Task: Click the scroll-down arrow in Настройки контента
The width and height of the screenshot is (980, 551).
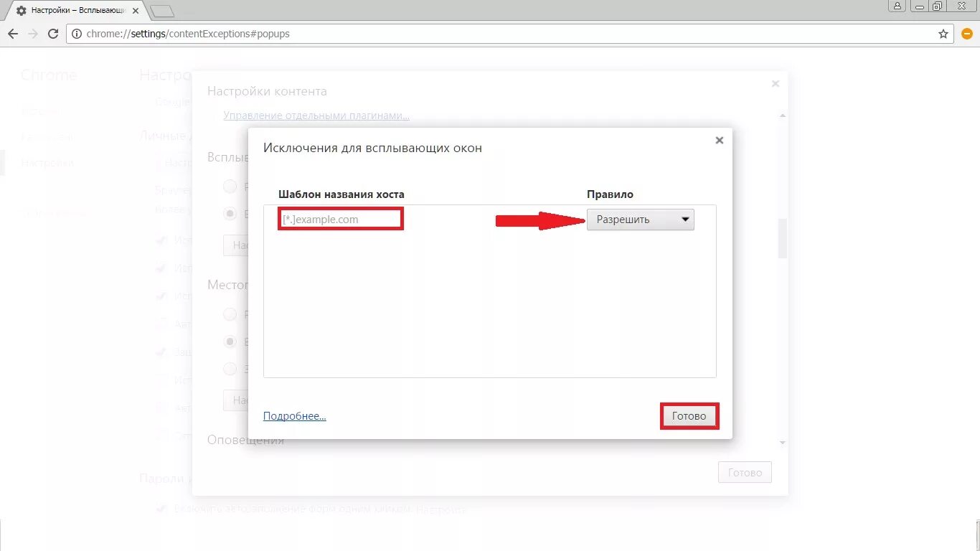Action: tap(783, 443)
